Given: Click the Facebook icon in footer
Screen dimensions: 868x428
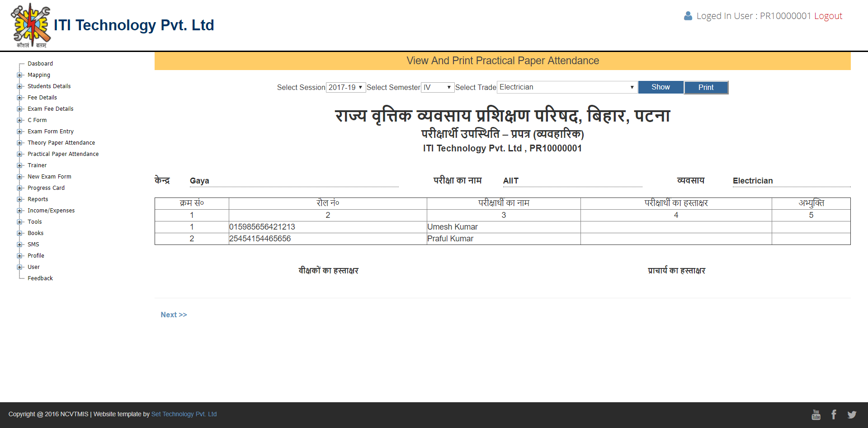Looking at the screenshot, I should pos(834,414).
